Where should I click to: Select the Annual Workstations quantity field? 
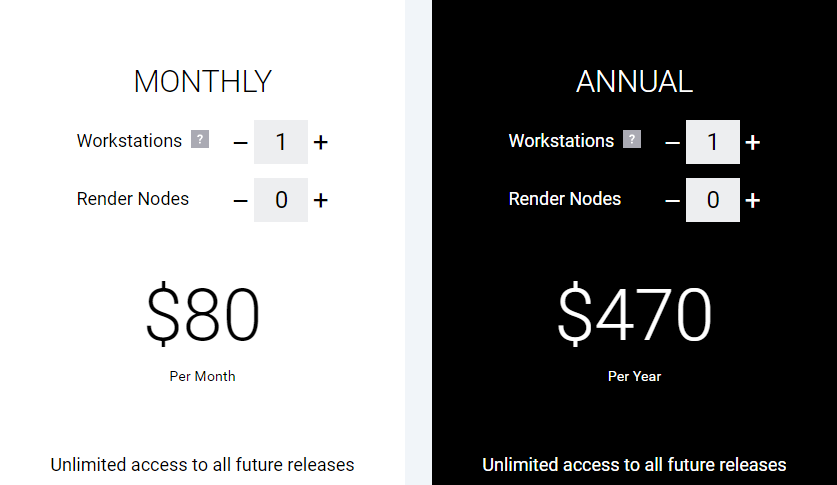pos(713,142)
